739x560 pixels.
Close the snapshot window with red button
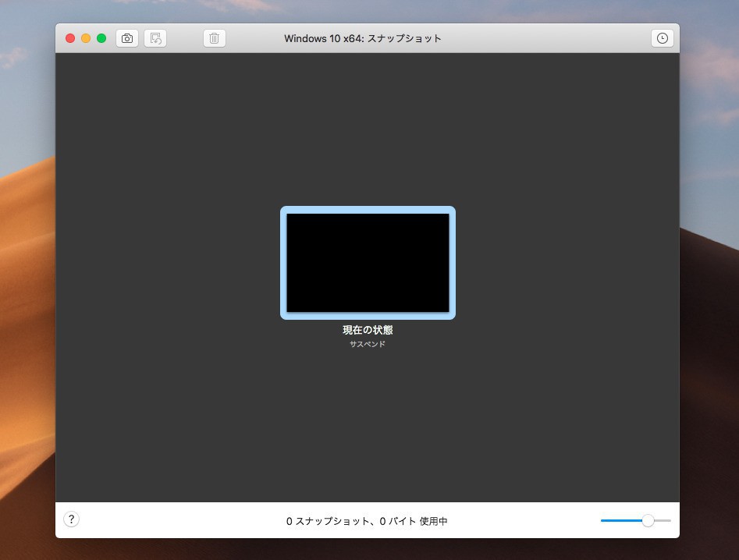pyautogui.click(x=70, y=38)
